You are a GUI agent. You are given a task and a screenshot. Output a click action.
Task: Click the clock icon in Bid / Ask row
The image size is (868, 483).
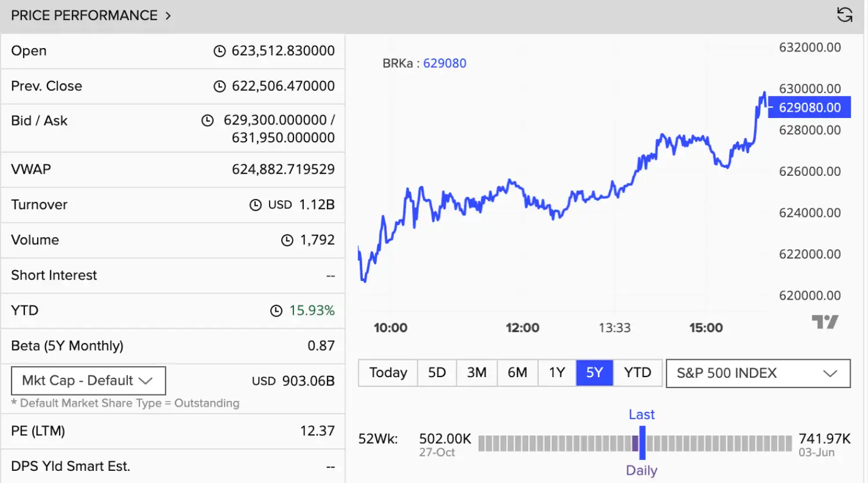(x=207, y=120)
